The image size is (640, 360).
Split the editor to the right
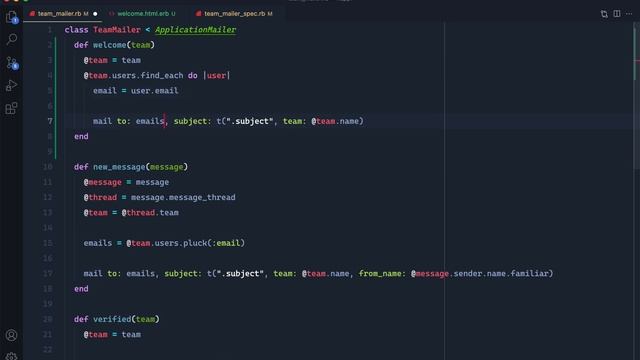coord(617,14)
